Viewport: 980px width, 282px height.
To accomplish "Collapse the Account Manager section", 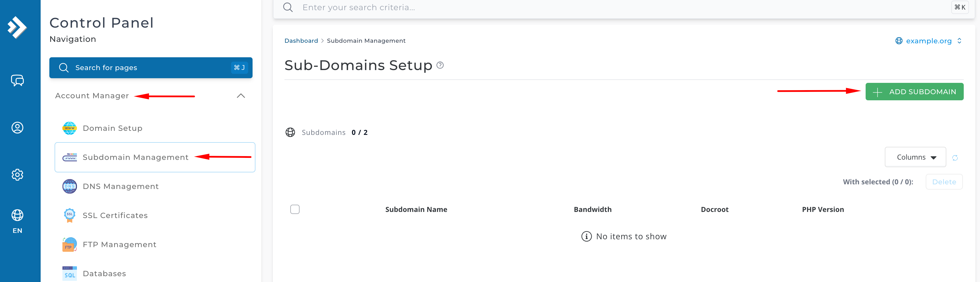I will pos(241,96).
